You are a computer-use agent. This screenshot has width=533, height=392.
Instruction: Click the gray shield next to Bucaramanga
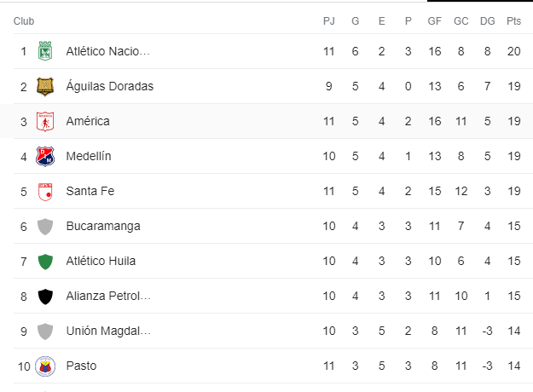click(45, 227)
